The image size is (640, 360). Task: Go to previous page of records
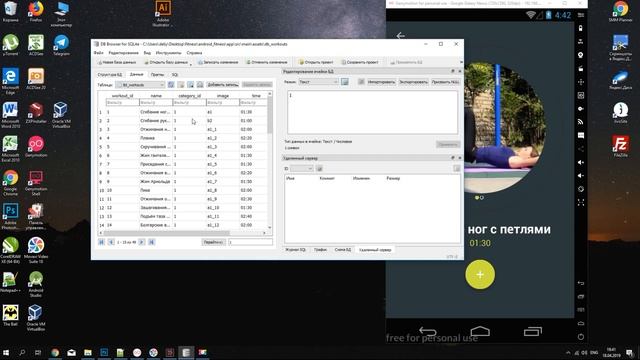(x=111, y=242)
